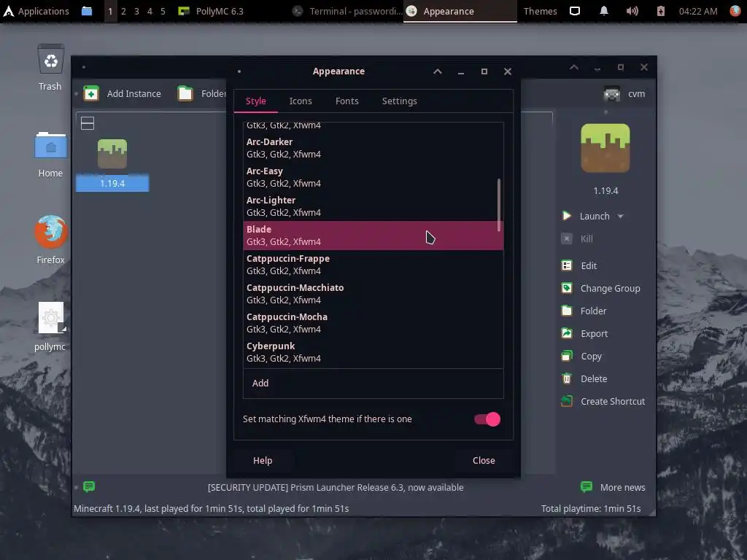Roll up the Appearance window with shade arrow
747x560 pixels.
pyautogui.click(x=438, y=71)
